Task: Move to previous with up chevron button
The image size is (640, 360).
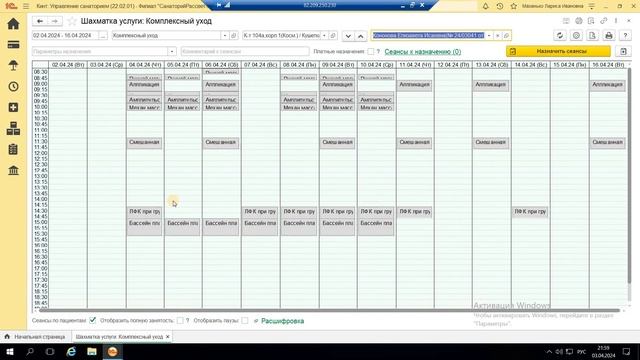Action: pyautogui.click(x=361, y=36)
